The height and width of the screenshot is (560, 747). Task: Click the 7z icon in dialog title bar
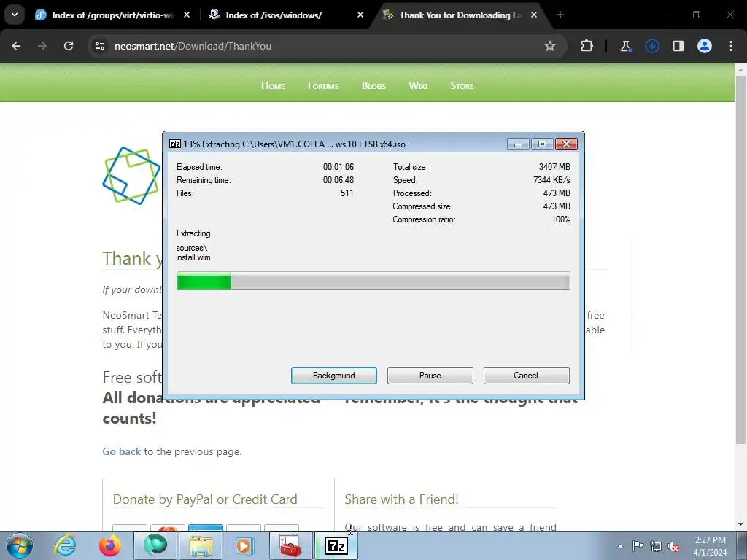pyautogui.click(x=175, y=144)
